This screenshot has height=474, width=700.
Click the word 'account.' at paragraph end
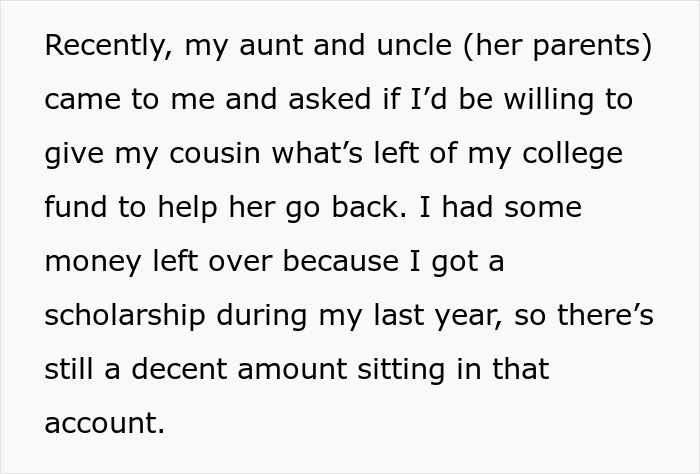[x=104, y=422]
